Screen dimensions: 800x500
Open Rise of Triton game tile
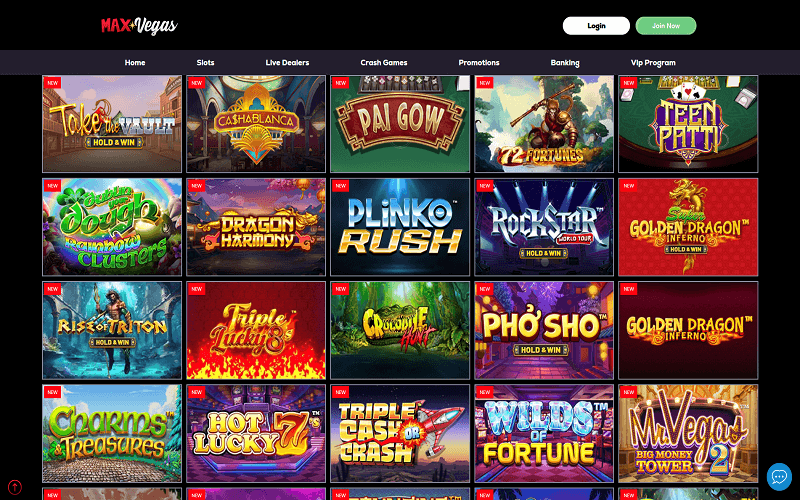[112, 330]
